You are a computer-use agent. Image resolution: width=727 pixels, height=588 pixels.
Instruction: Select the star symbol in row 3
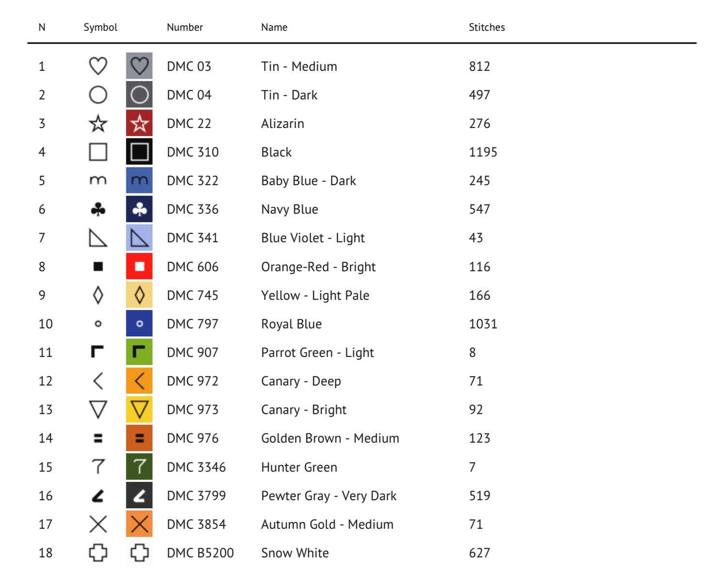[x=98, y=124]
